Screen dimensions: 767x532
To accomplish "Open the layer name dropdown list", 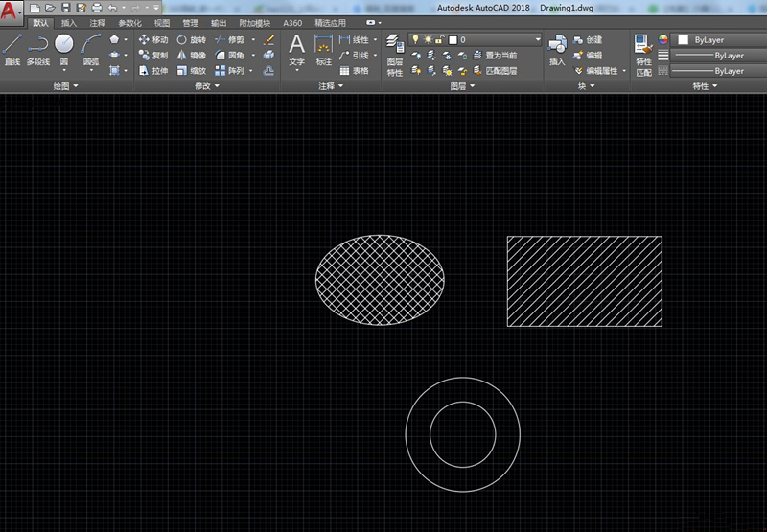I will [x=537, y=40].
